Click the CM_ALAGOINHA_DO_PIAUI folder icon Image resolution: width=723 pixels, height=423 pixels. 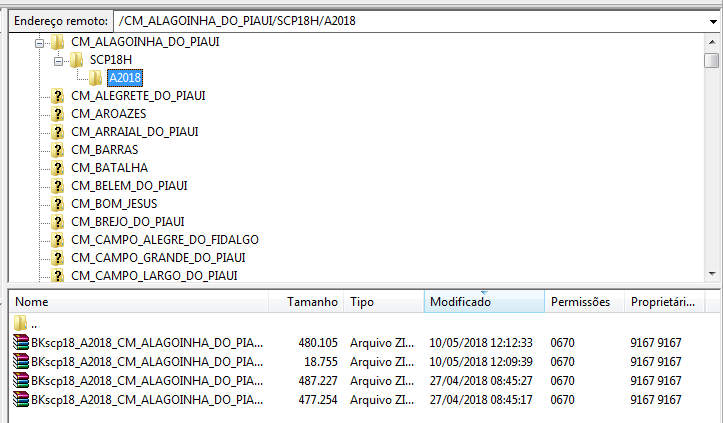(58, 42)
